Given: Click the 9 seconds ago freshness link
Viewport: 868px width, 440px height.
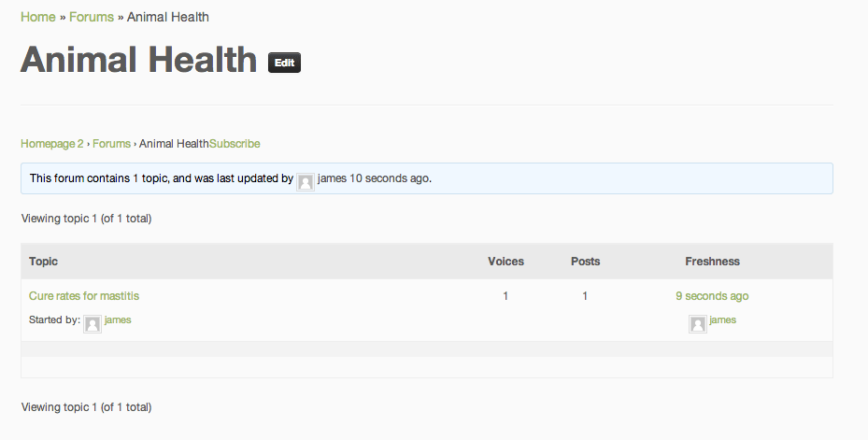Looking at the screenshot, I should [712, 296].
